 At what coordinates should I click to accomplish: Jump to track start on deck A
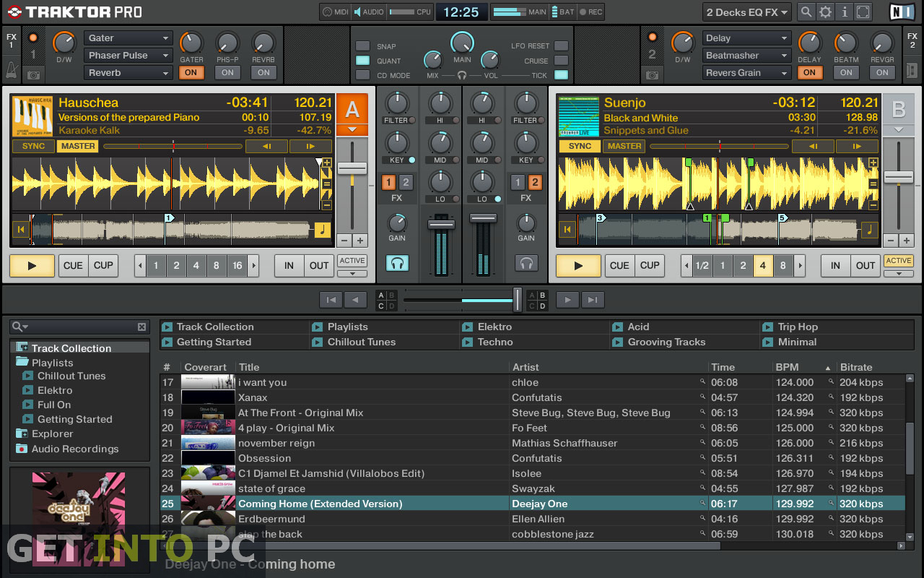point(21,230)
